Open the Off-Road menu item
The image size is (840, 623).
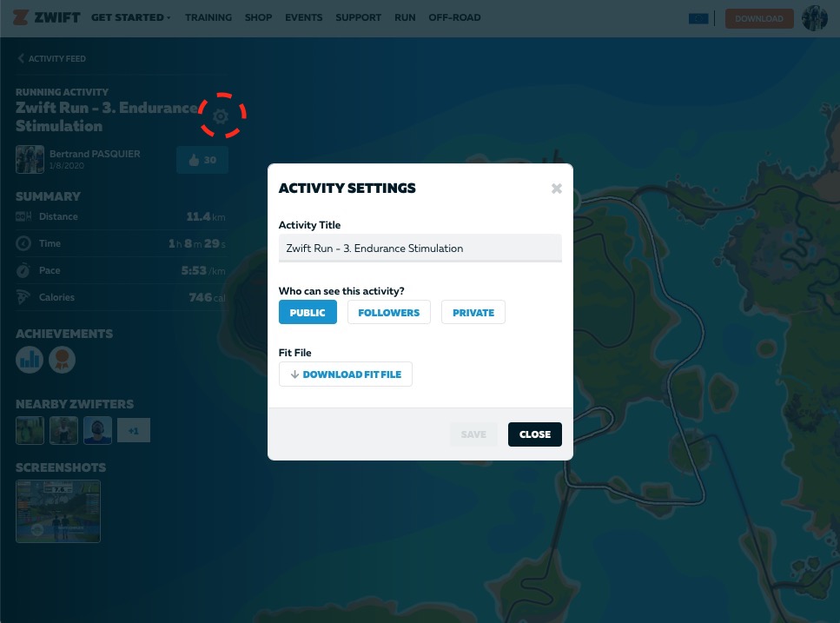tap(454, 17)
